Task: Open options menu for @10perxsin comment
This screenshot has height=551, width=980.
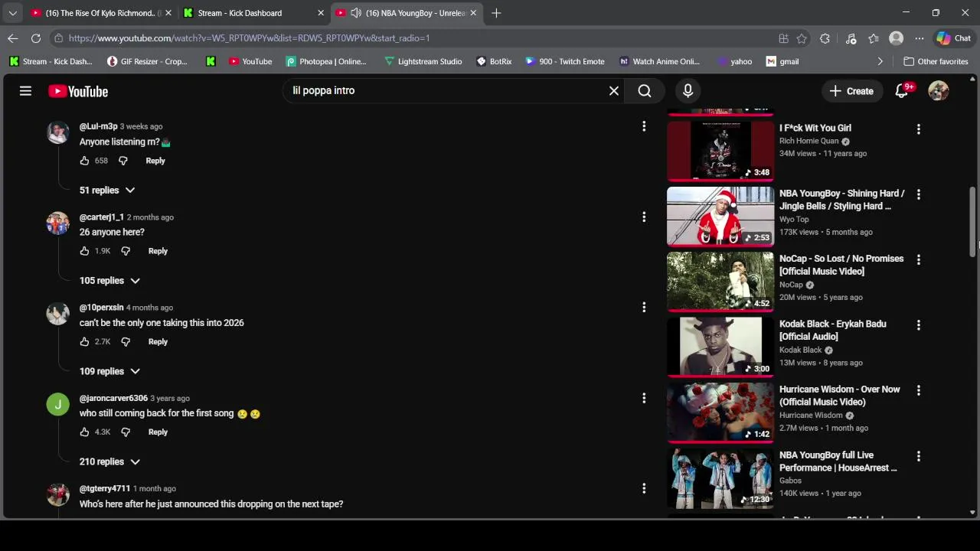Action: [x=644, y=308]
